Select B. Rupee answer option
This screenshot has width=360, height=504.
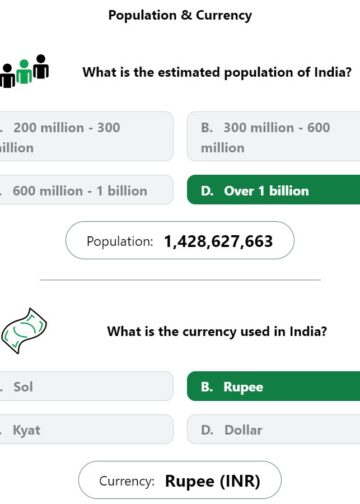(x=273, y=386)
